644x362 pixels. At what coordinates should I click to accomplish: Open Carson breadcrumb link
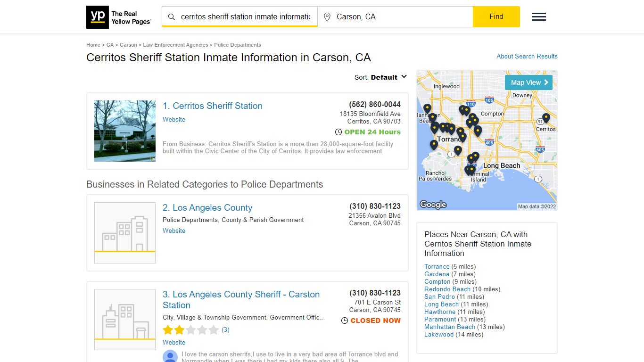pos(128,45)
